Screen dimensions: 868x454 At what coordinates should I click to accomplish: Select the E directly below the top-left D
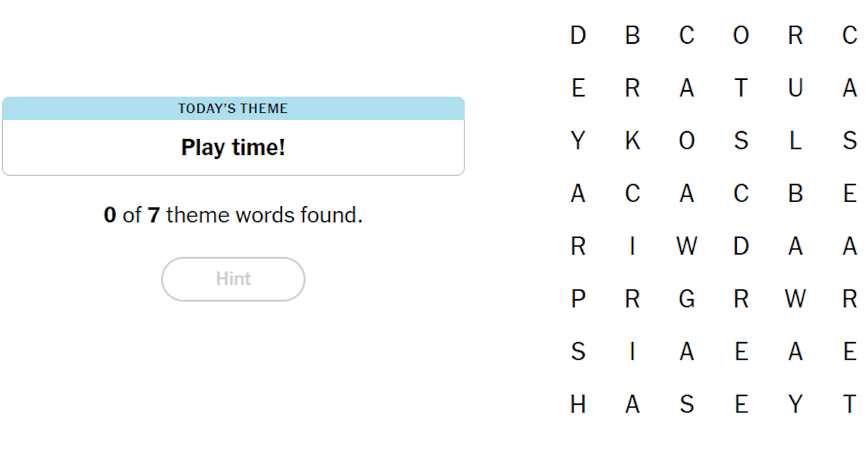coord(577,87)
